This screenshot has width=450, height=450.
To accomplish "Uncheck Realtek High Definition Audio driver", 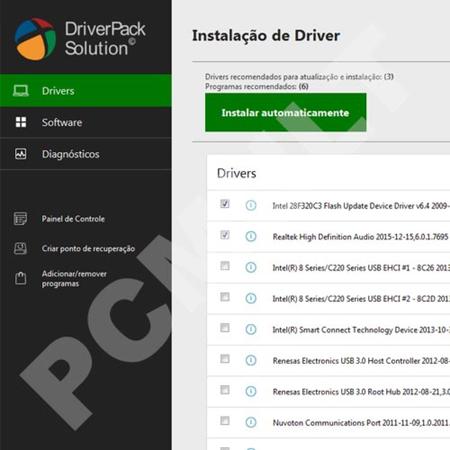I will point(225,235).
